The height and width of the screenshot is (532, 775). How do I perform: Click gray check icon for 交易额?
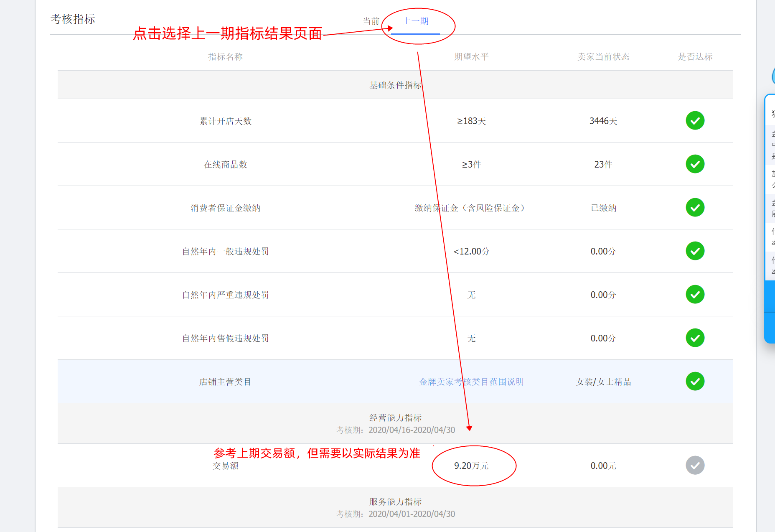(695, 466)
